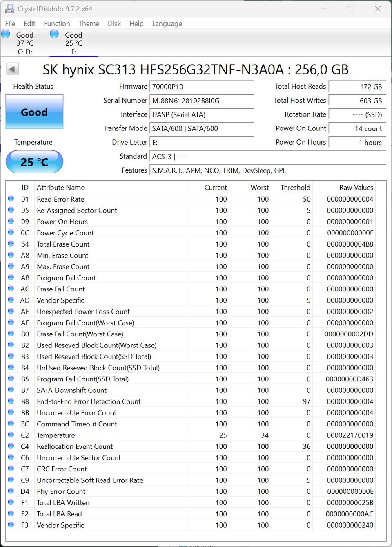Image resolution: width=392 pixels, height=547 pixels.
Task: Switch to the Good 25 °C E: drive
Action: point(73,43)
